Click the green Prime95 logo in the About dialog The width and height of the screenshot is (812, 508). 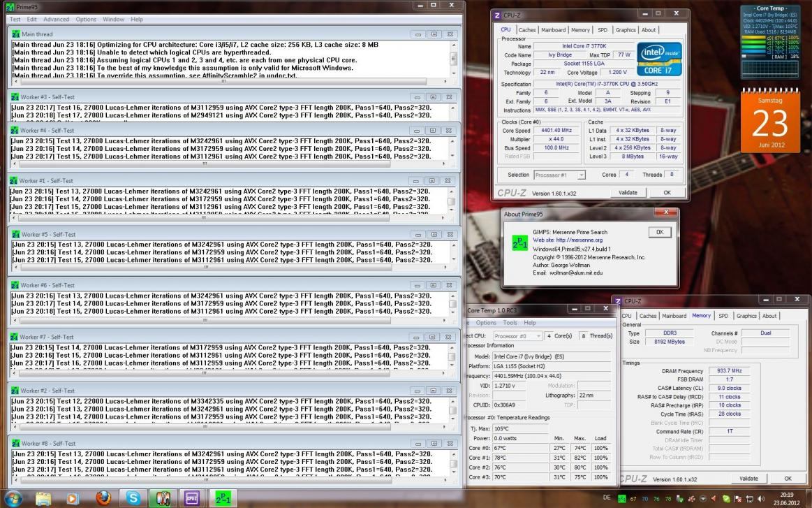(x=520, y=243)
